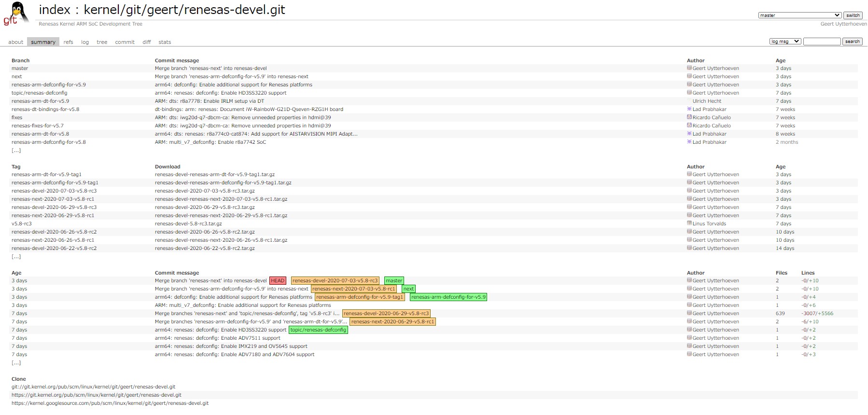Switch to the log tab
The width and height of the screenshot is (868, 415).
pos(85,42)
